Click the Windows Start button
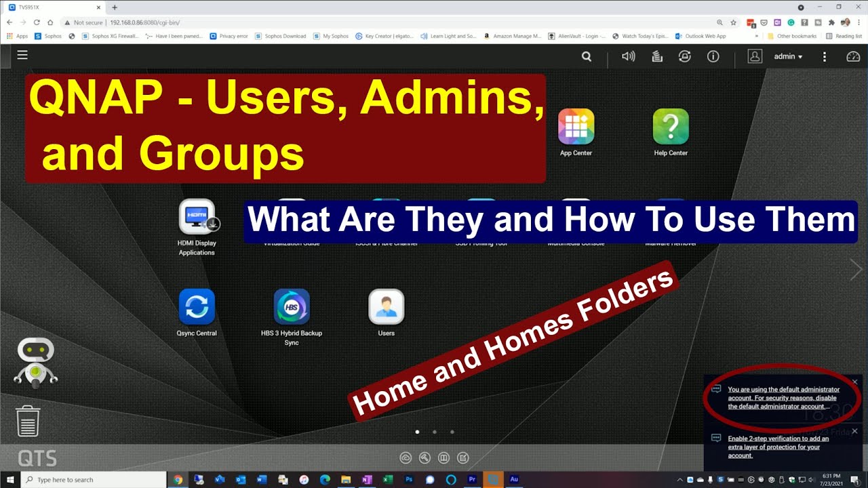 pyautogui.click(x=10, y=480)
